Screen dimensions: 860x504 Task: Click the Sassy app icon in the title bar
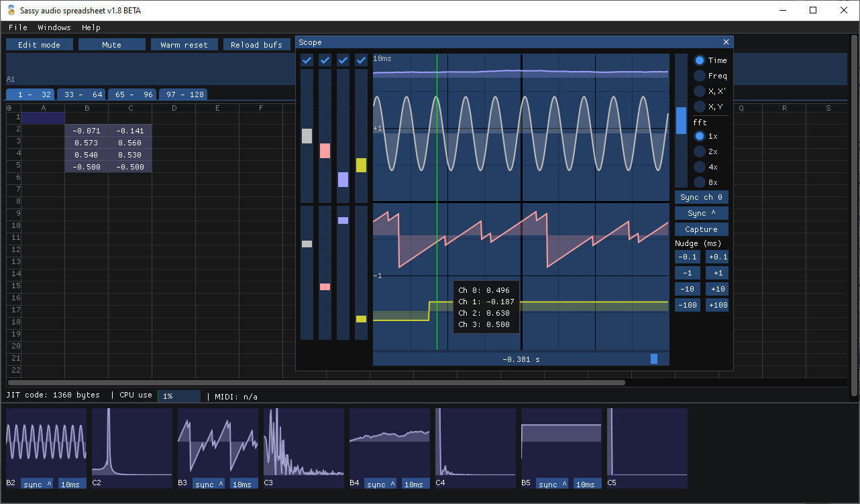point(9,10)
